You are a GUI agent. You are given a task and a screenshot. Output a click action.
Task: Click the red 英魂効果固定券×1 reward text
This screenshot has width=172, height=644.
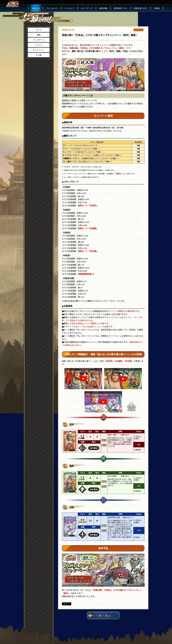pos(86,274)
